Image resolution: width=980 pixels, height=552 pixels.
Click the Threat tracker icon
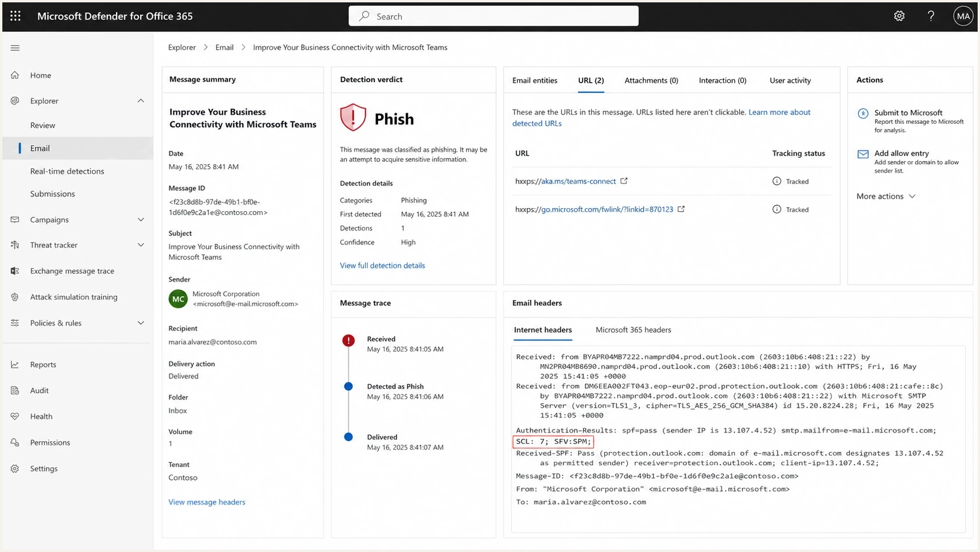(x=15, y=245)
